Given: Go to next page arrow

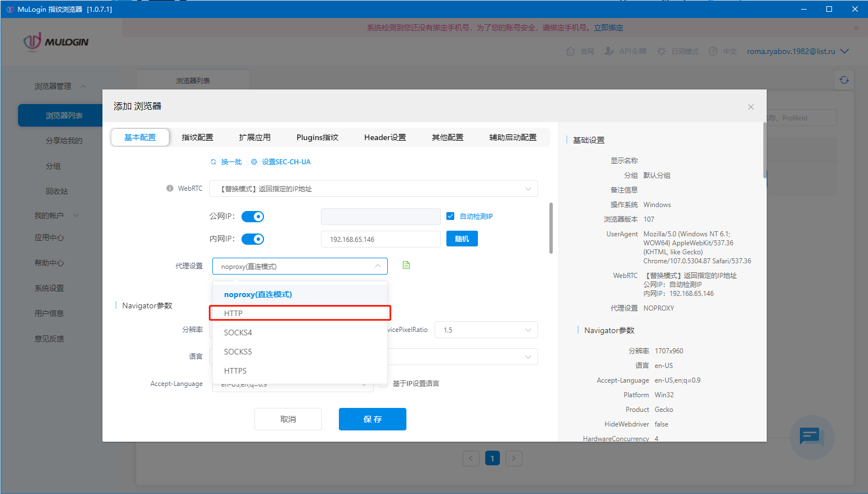Looking at the screenshot, I should tap(514, 459).
